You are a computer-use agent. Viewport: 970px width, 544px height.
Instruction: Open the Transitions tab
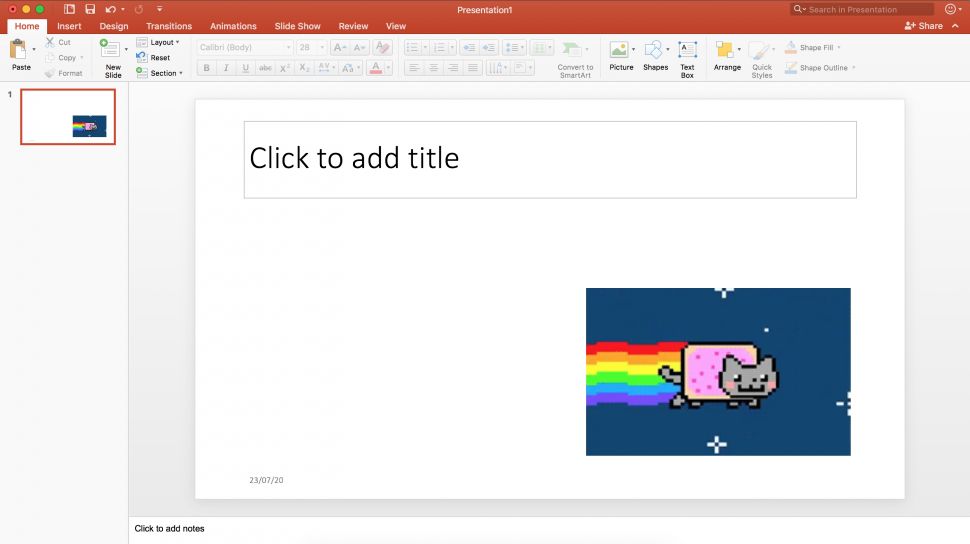click(x=169, y=26)
